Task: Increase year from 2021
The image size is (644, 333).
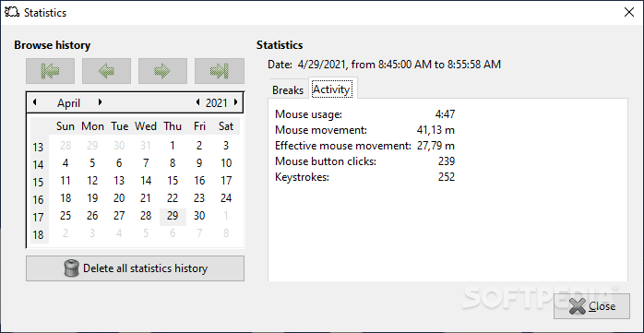Action: tap(236, 102)
